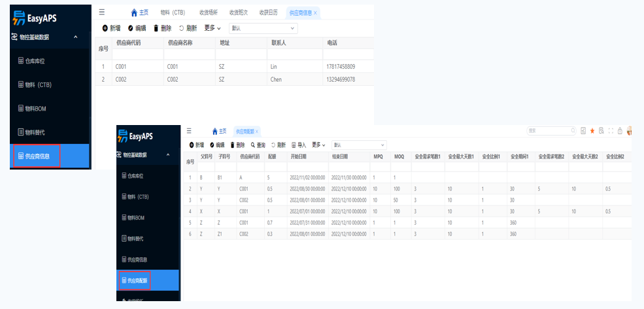Open the 默认 combo box in lower window
The height and width of the screenshot is (309, 644).
click(x=359, y=145)
